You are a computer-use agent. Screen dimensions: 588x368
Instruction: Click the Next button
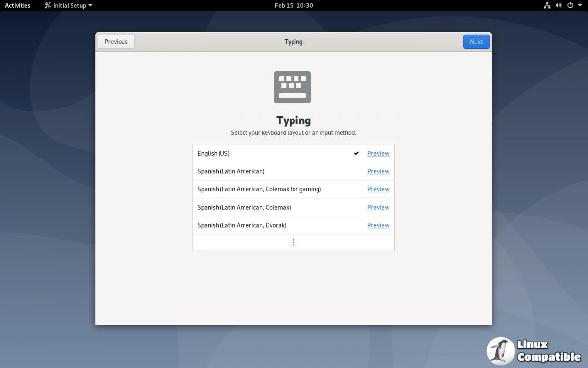(476, 42)
